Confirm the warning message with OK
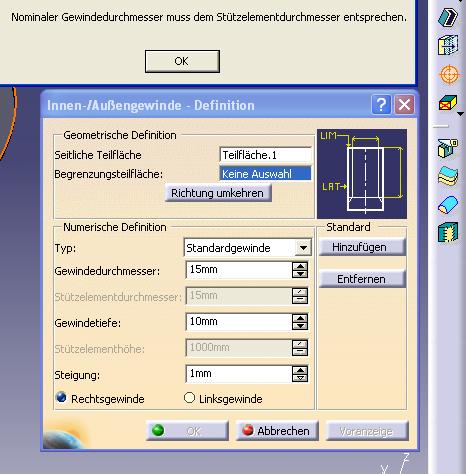Image resolution: width=466 pixels, height=474 pixels. click(182, 61)
